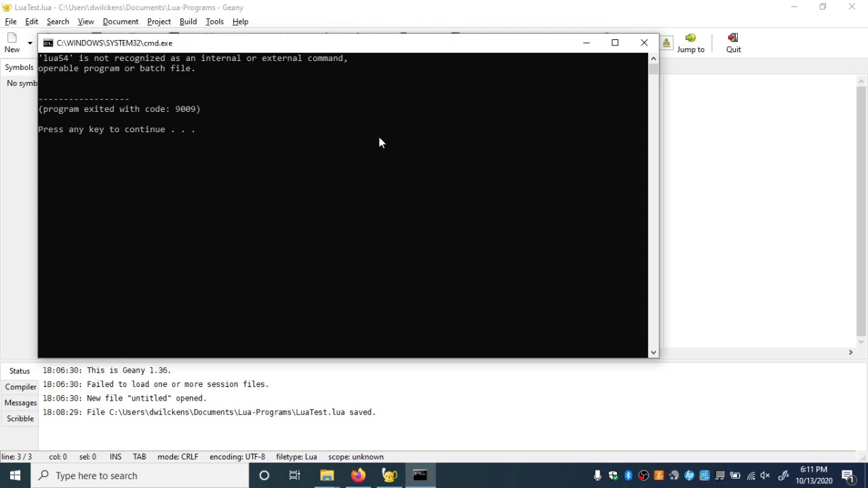Click the New file icon in Geany toolbar
The width and height of the screenshot is (868, 488).
(12, 43)
